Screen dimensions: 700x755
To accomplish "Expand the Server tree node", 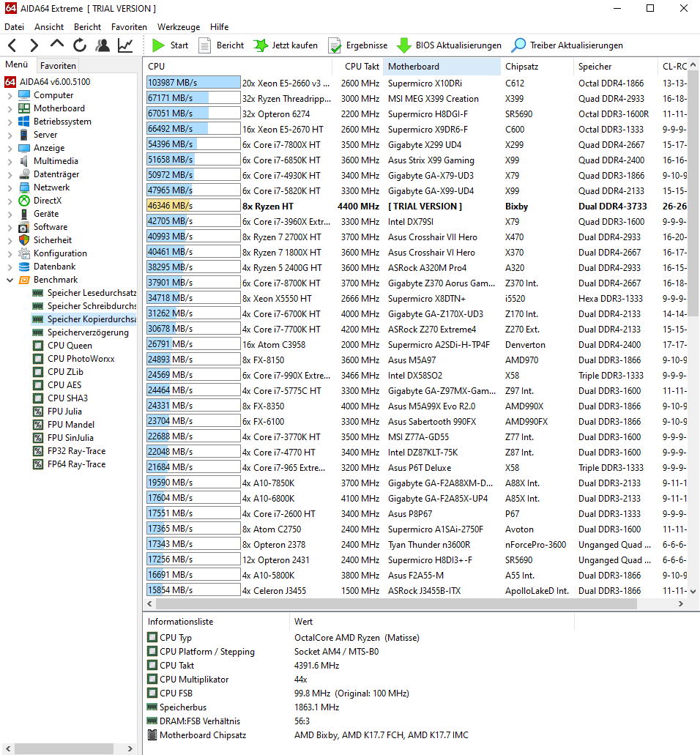I will (x=10, y=135).
